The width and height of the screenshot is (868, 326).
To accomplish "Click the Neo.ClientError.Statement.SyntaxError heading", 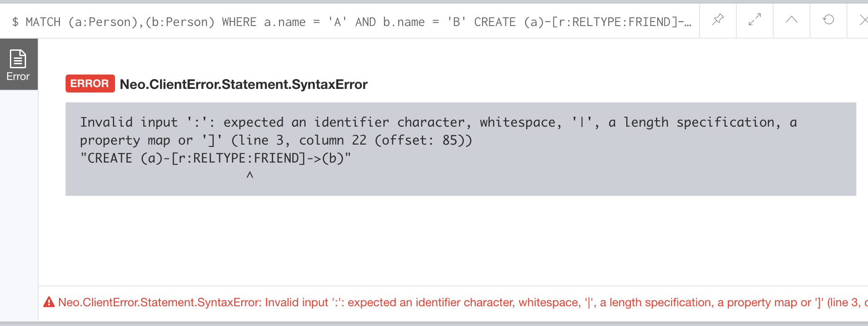I will [244, 84].
